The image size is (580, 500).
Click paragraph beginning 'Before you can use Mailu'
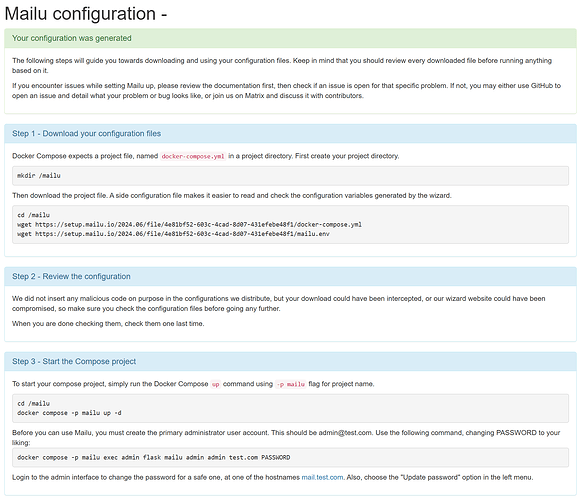click(x=286, y=438)
